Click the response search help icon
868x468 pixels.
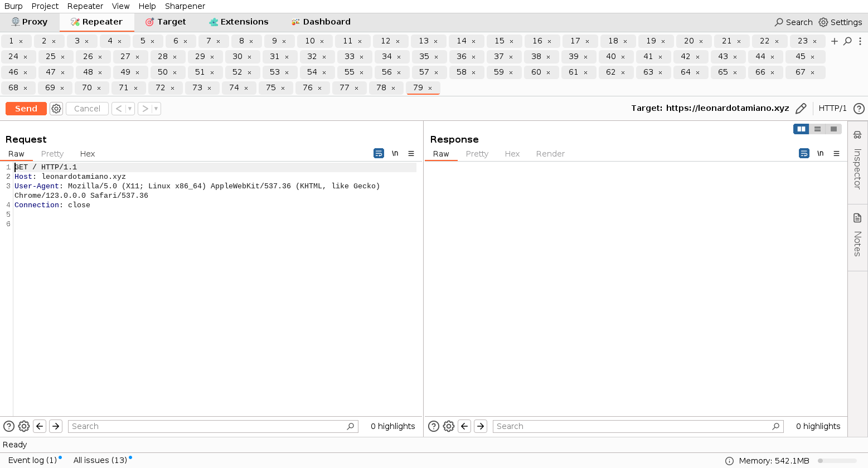click(x=434, y=426)
